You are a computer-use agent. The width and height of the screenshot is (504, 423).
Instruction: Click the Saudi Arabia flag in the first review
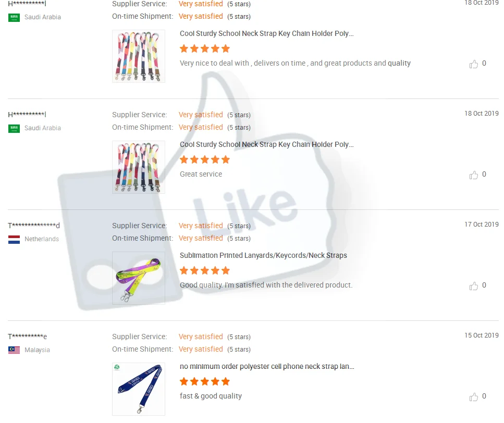(14, 17)
